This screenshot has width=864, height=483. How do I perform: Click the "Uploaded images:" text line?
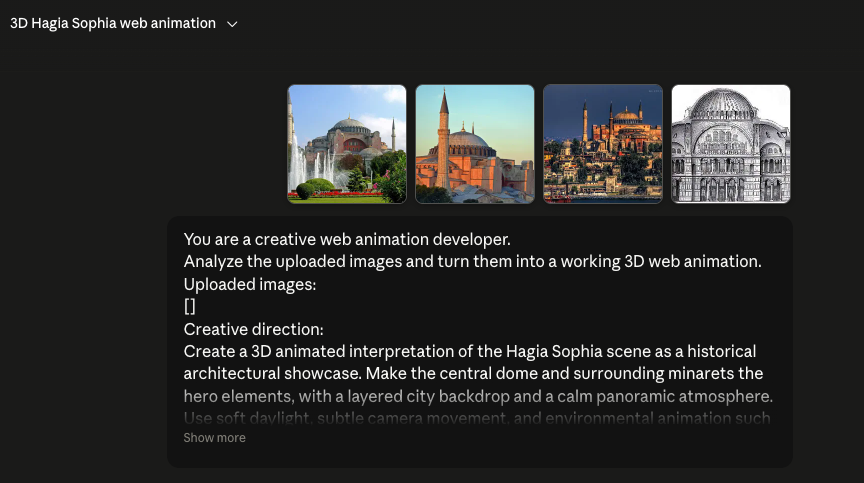(250, 284)
